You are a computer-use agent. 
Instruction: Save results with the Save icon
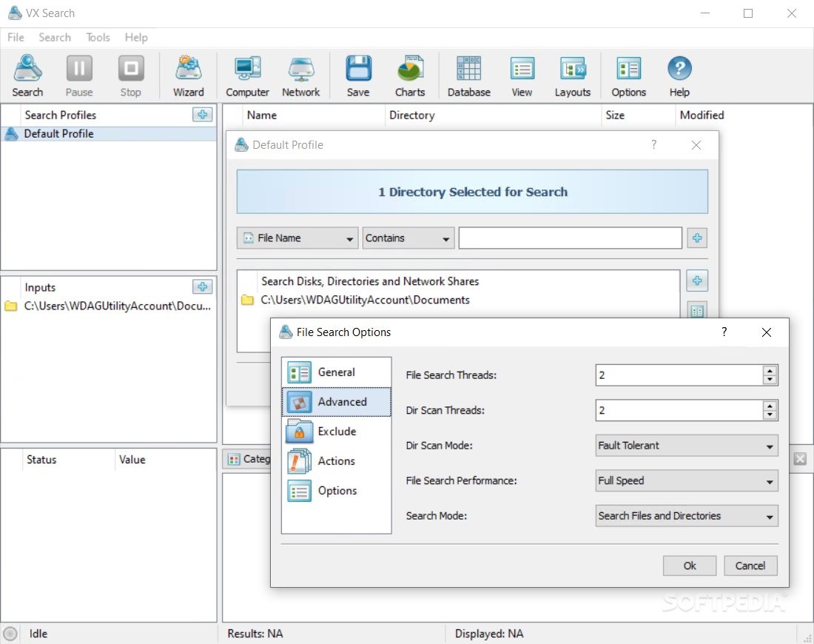(x=358, y=76)
